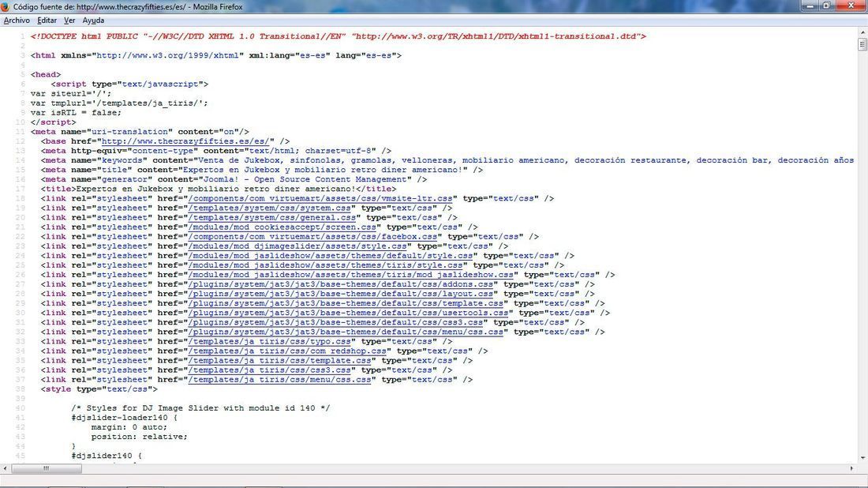
Task: Open the templates/system/css/system.css link
Action: click(269, 208)
